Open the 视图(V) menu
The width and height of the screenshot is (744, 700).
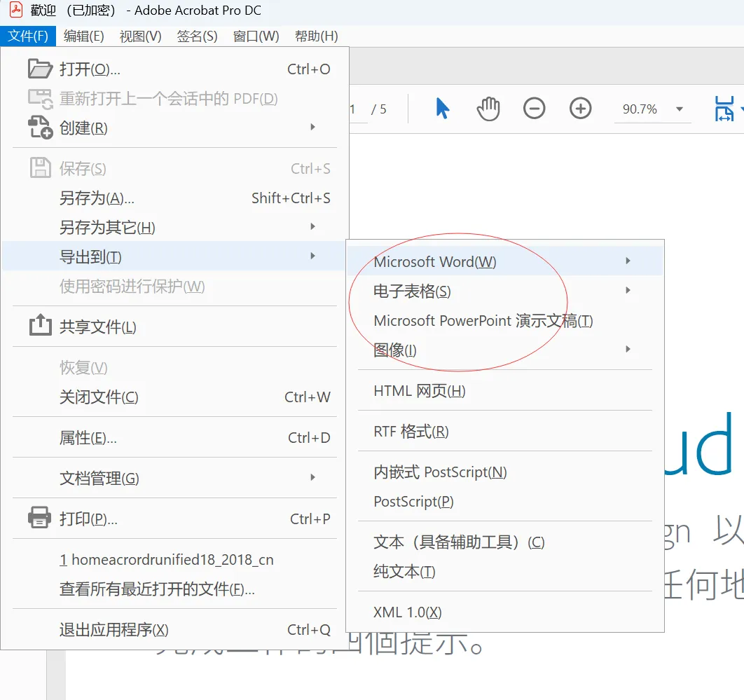click(140, 36)
